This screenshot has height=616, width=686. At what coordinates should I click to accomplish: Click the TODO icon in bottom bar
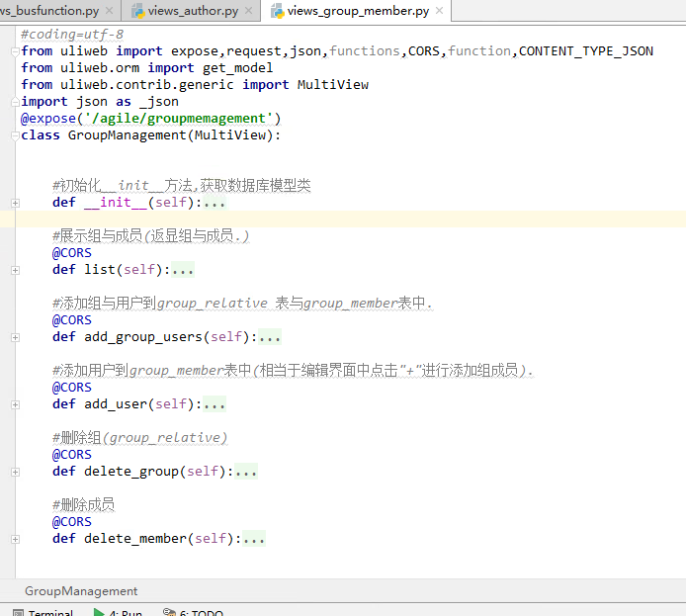click(x=169, y=612)
